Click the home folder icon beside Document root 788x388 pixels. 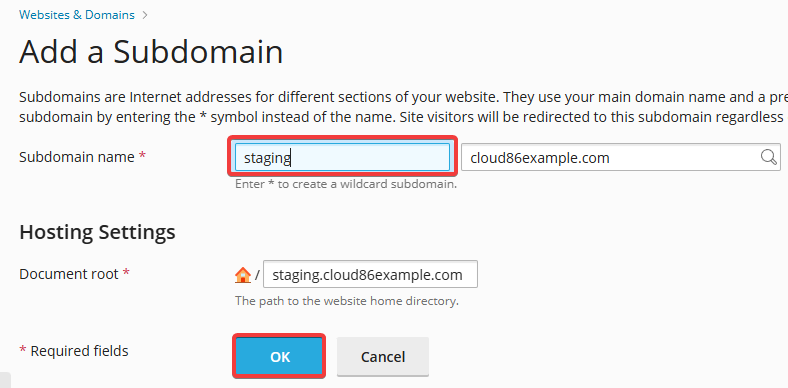pos(243,274)
